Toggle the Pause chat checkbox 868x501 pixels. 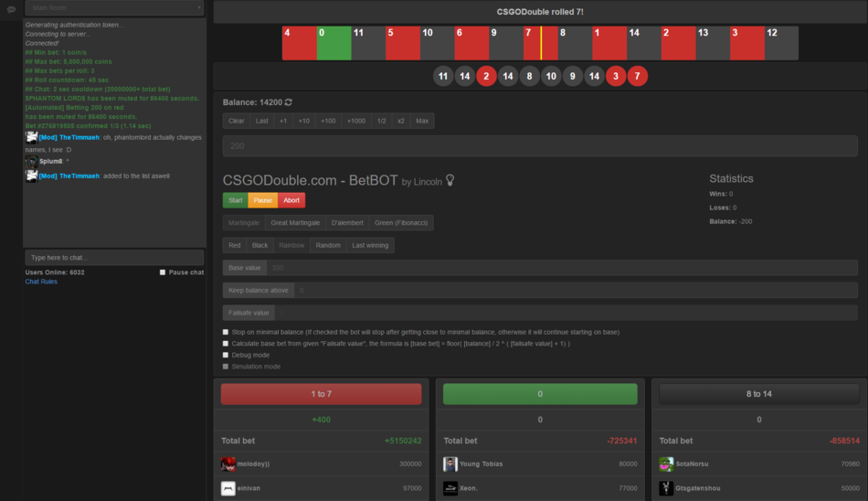coord(163,272)
